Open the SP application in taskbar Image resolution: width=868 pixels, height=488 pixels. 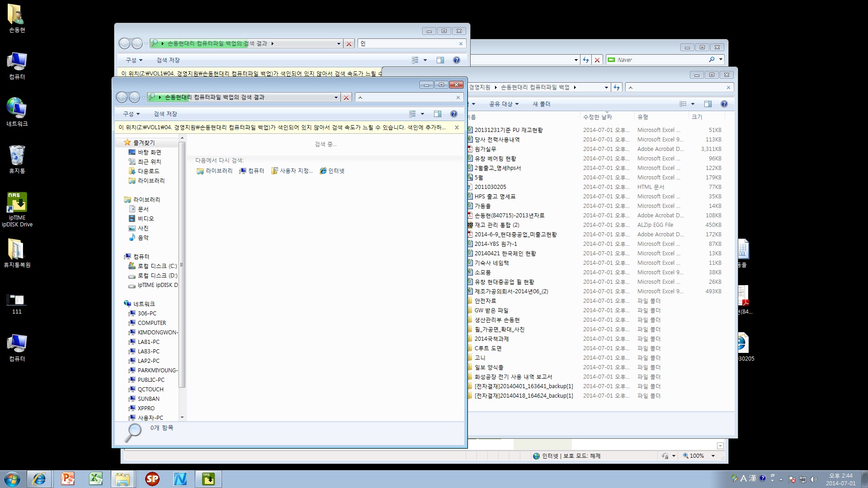pos(152,479)
